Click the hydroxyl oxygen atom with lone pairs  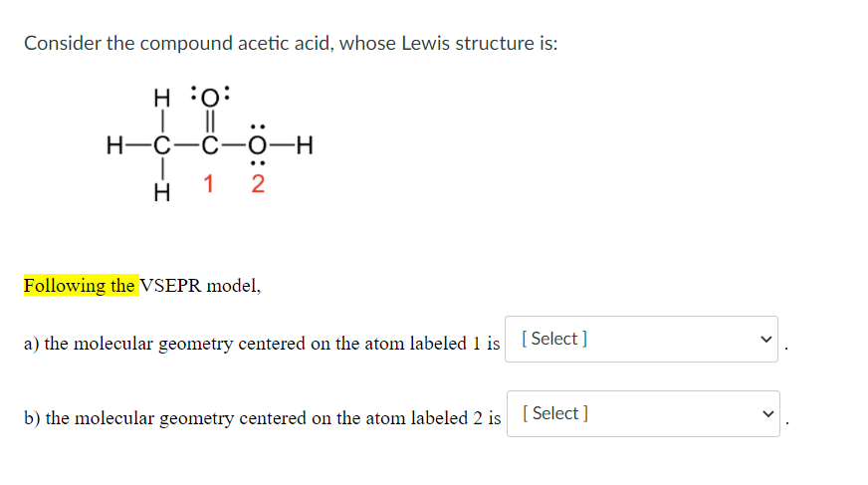258,145
